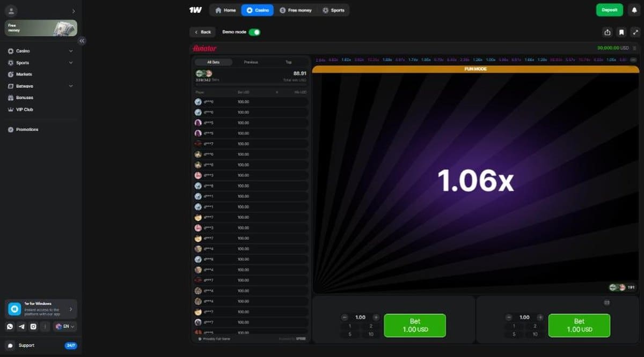Expand the Betwave sidebar section
Viewport: 644px width, 357px height.
[71, 86]
